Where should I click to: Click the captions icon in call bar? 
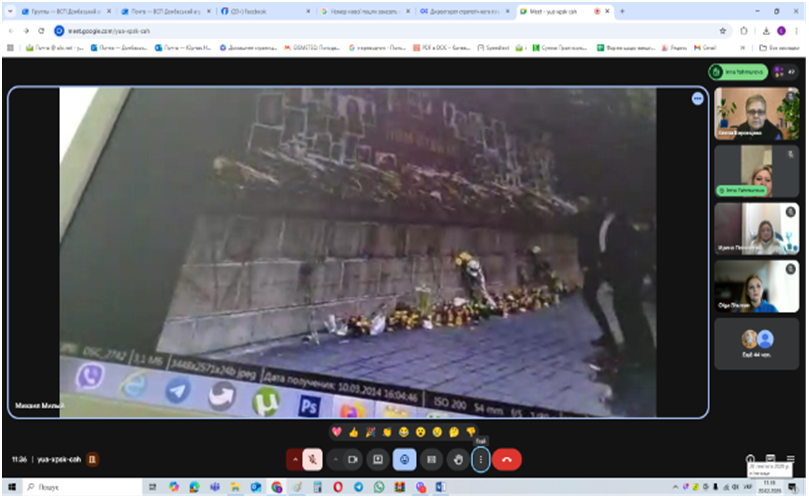point(431,459)
